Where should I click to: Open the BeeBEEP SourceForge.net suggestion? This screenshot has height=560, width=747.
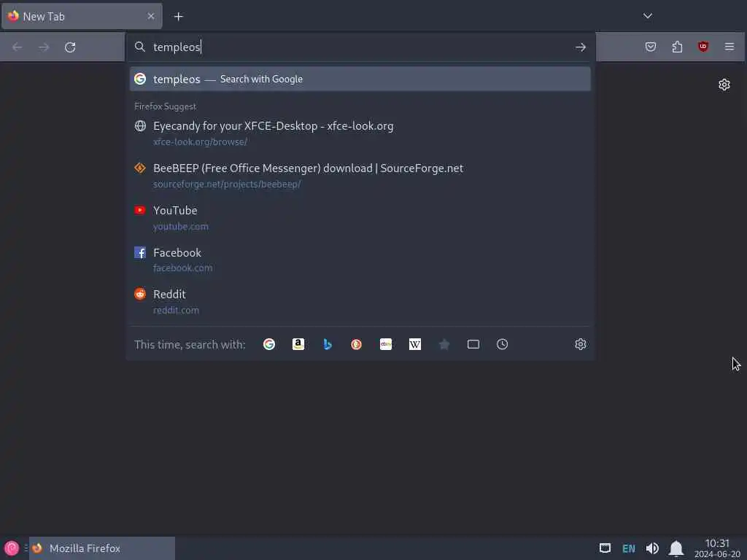pyautogui.click(x=360, y=176)
